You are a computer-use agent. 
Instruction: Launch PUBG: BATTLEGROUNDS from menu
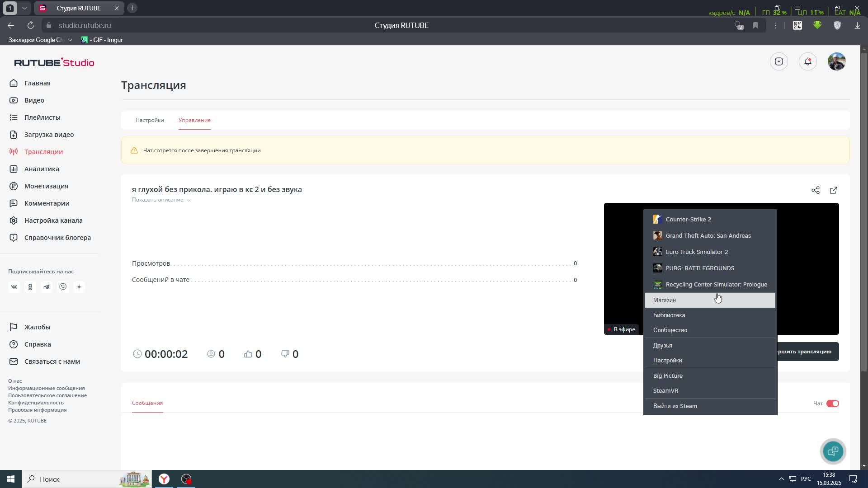click(x=710, y=268)
